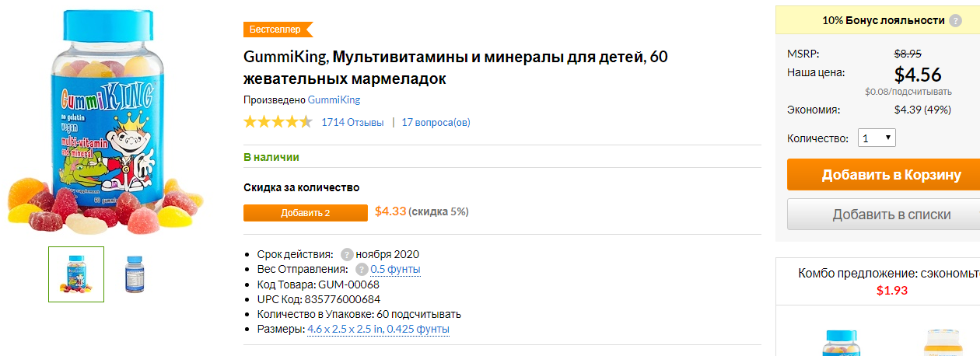The height and width of the screenshot is (356, 980).
Task: Open the GummiKing brand link
Action: click(x=334, y=99)
